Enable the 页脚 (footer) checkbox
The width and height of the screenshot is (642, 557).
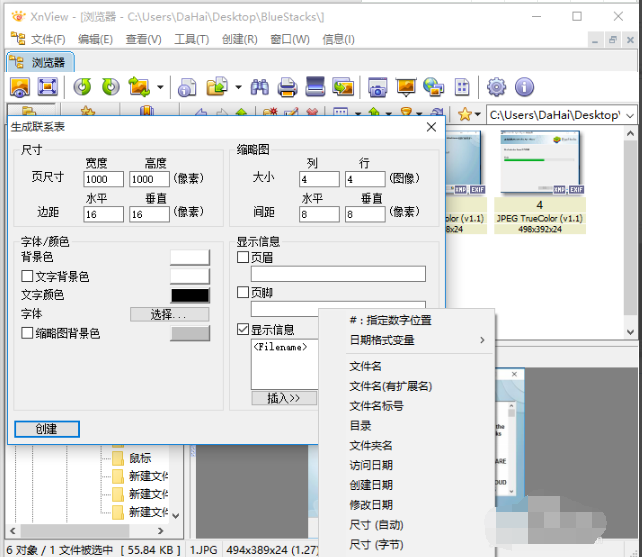click(243, 293)
